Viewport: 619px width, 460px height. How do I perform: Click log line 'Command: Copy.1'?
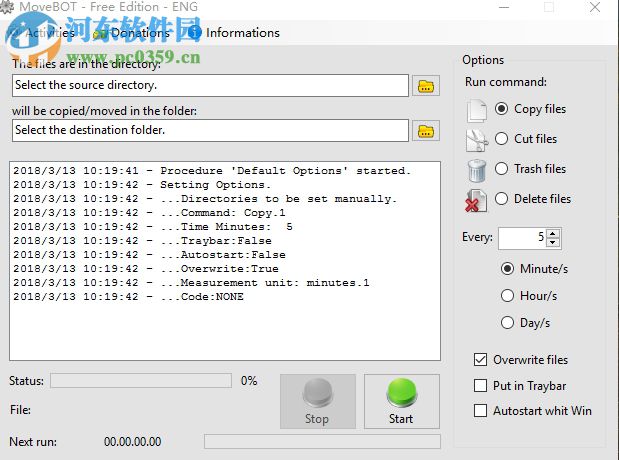pos(149,213)
